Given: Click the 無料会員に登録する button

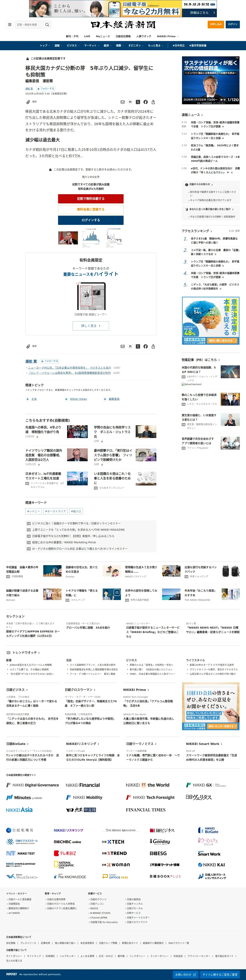Looking at the screenshot, I should click(x=90, y=209).
